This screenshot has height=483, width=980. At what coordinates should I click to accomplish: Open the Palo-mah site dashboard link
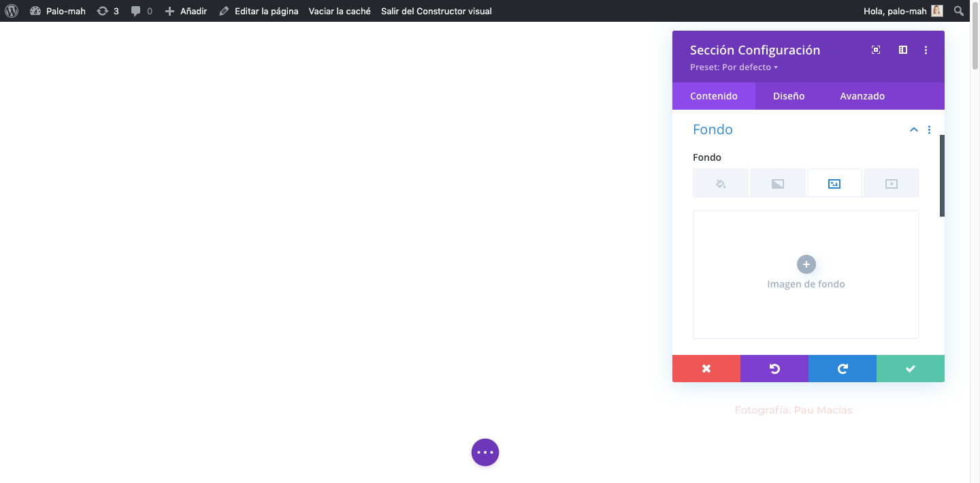[58, 11]
